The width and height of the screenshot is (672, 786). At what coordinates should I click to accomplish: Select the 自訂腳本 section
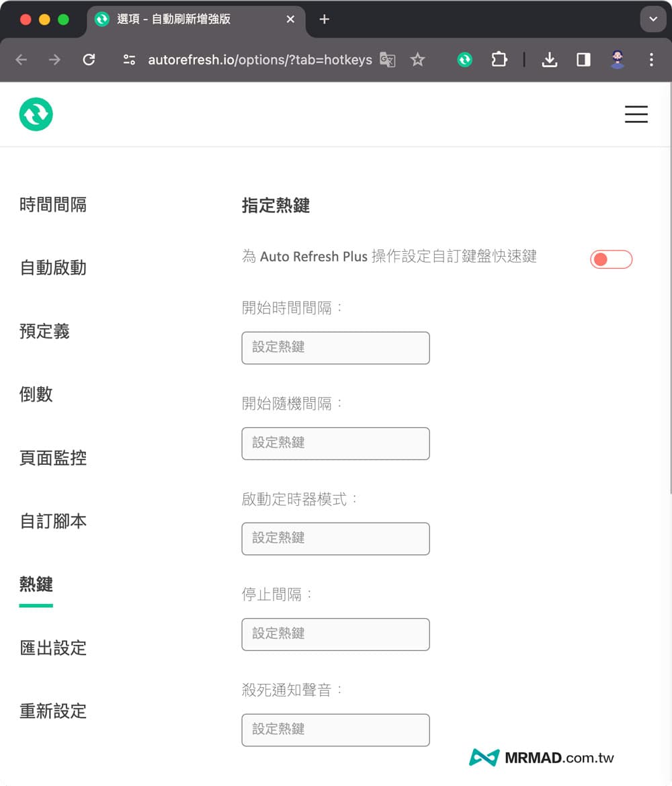point(53,521)
